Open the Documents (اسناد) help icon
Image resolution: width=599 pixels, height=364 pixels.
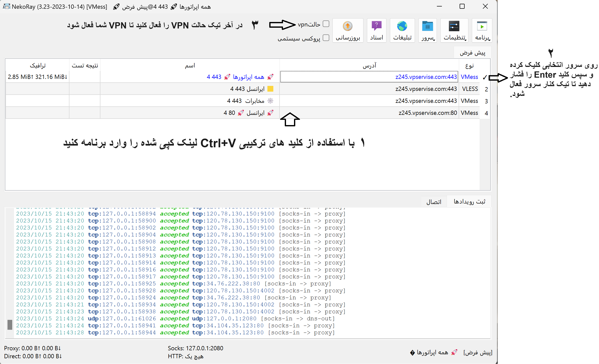pyautogui.click(x=376, y=26)
